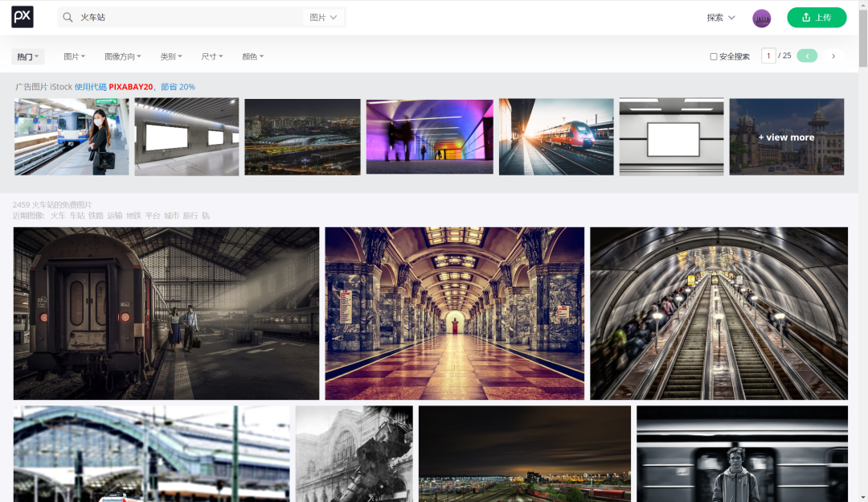Open the 探索 dropdown menu
The image size is (868, 502).
tap(721, 18)
